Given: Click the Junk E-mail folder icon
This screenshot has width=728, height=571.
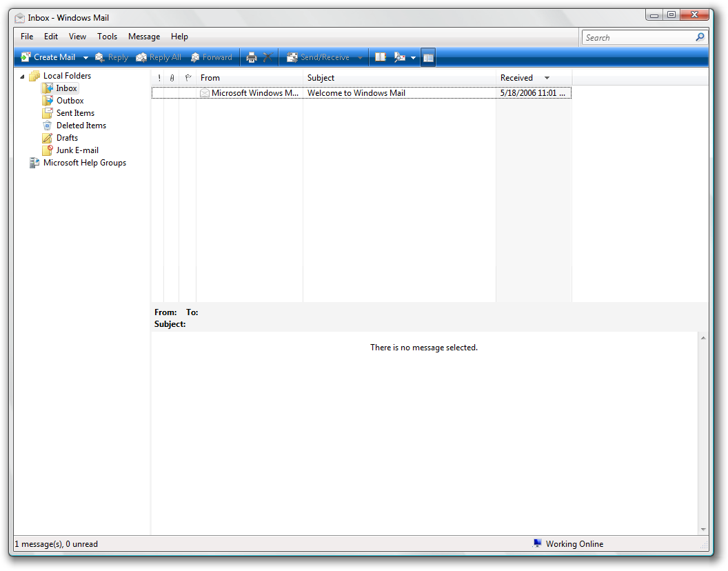Looking at the screenshot, I should pyautogui.click(x=48, y=150).
